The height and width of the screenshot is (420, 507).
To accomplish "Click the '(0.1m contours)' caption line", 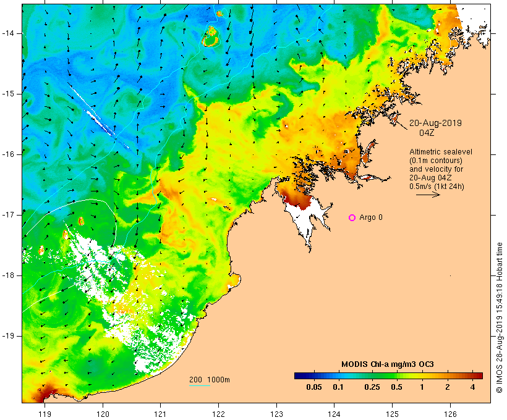I will pyautogui.click(x=436, y=161).
